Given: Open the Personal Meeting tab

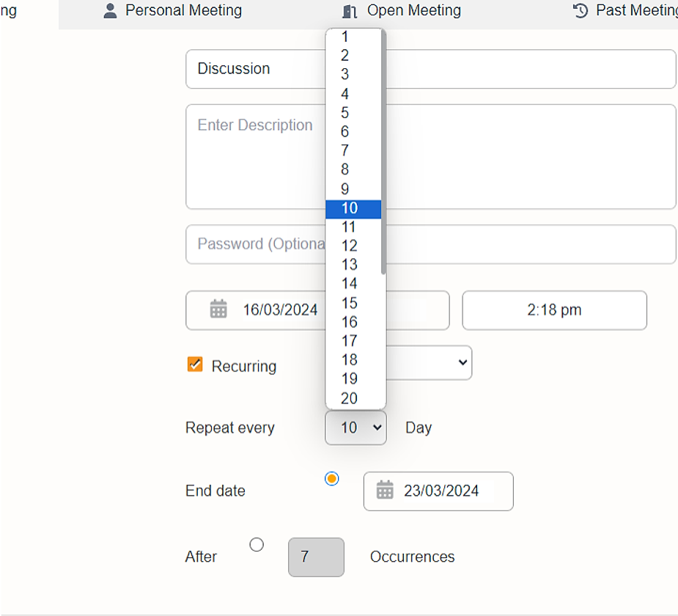Looking at the screenshot, I should 172,10.
